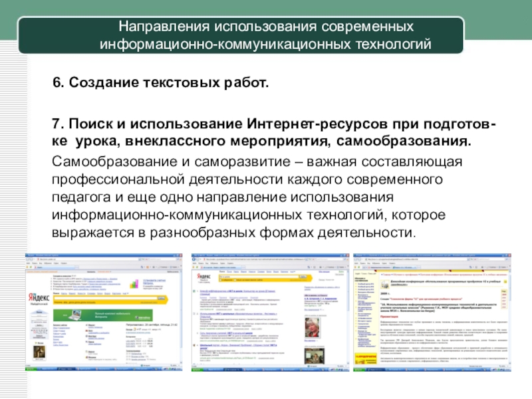Click the green laptop banner in the homepage screenshot

click(103, 315)
